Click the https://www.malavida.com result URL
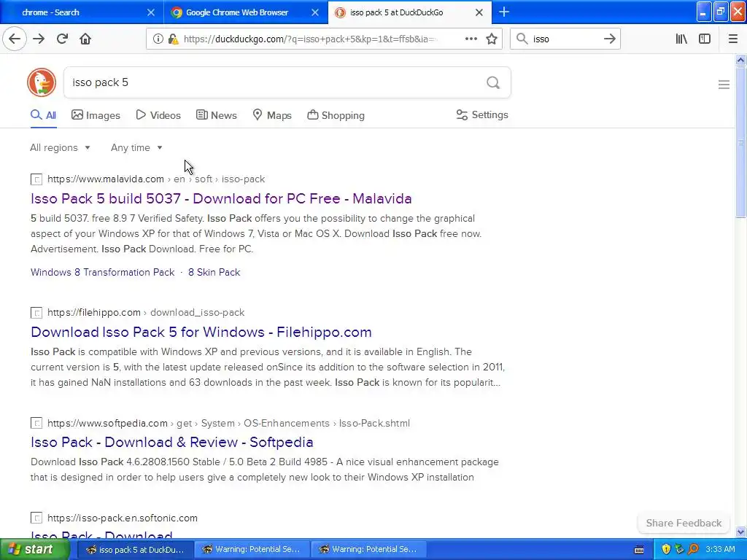Viewport: 747px width, 560px height. [x=106, y=179]
